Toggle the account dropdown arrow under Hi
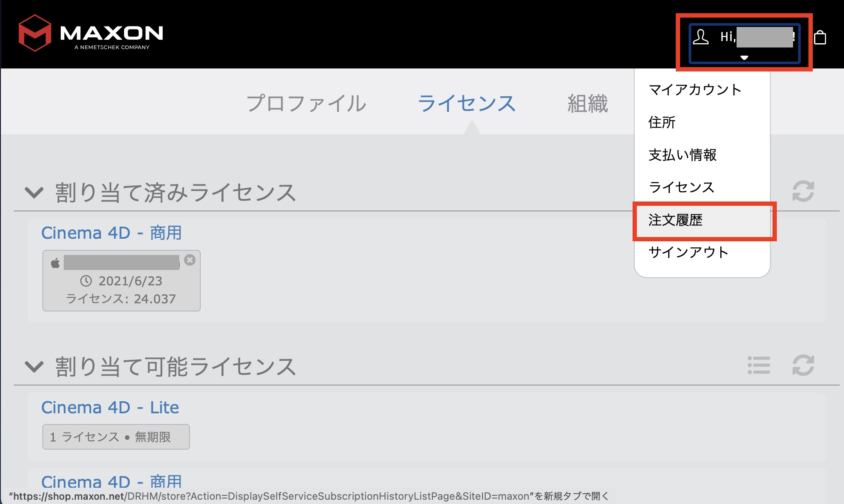 click(x=744, y=57)
